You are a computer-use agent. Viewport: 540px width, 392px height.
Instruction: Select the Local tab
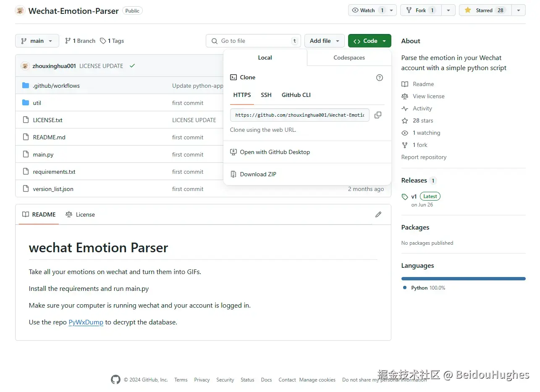coord(265,57)
